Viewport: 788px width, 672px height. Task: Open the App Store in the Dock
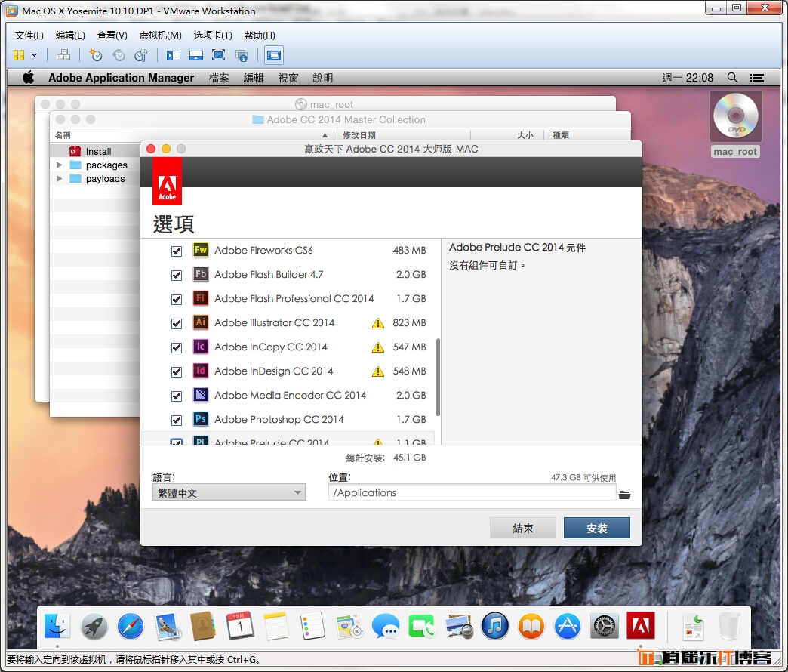point(568,626)
